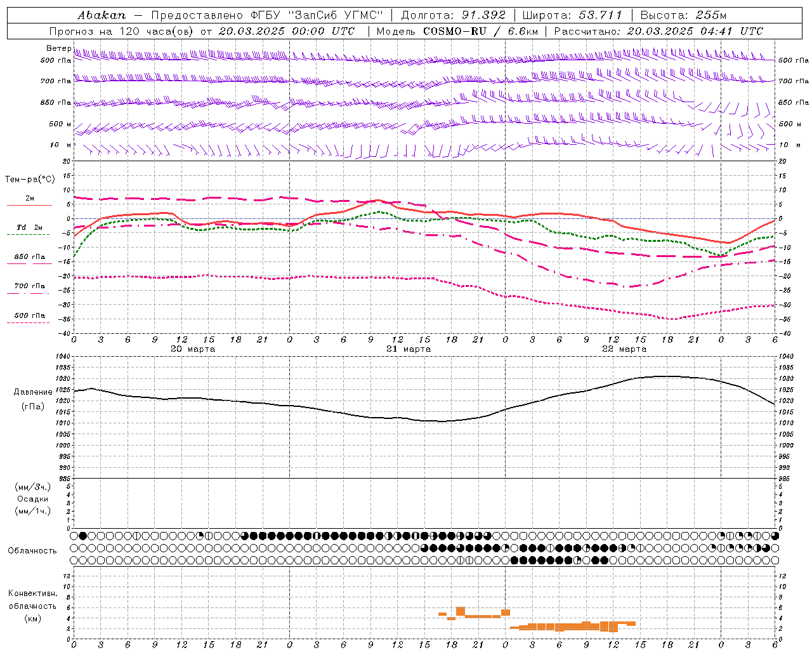
Task: Click the station name Abakan in header
Action: coord(101,15)
